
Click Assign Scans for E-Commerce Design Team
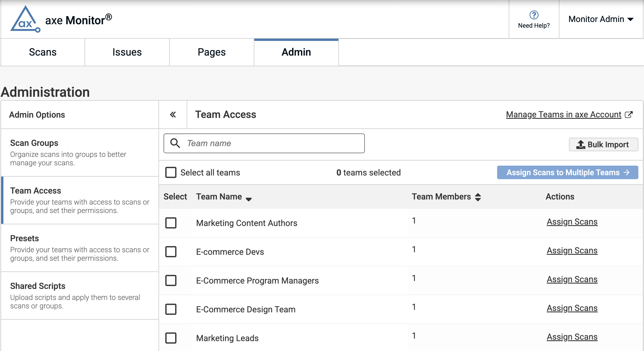(x=572, y=308)
